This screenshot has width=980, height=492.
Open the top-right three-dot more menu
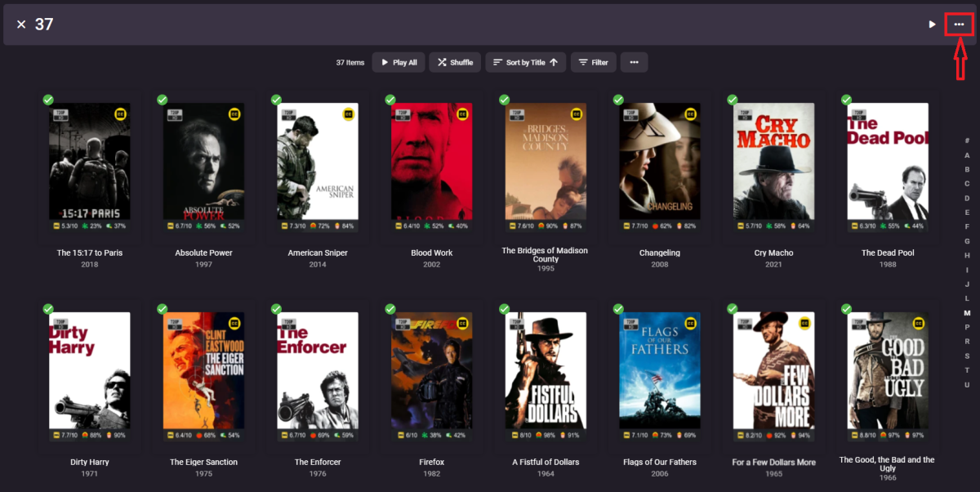pos(959,25)
